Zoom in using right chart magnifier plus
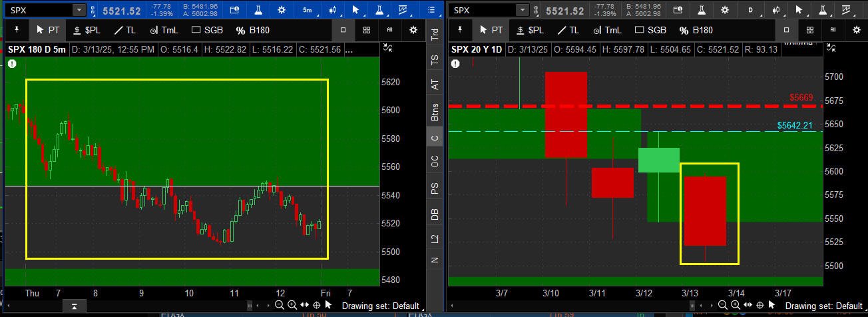Screen dimensions: 868x317 pos(736,305)
